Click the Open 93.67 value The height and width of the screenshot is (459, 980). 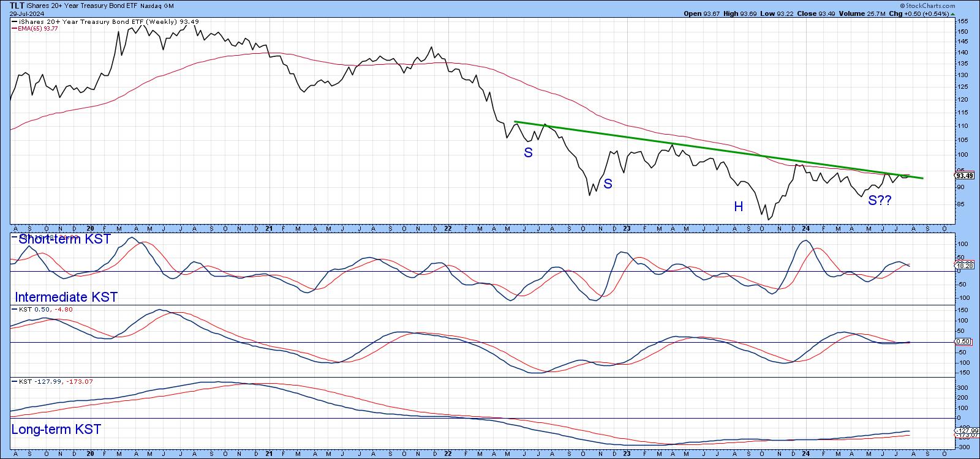703,13
